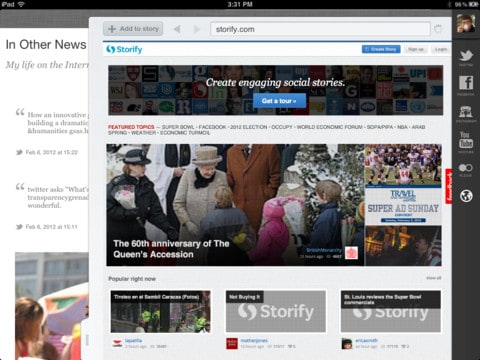Select the web globe source icon
This screenshot has width=480, height=360.
coord(466,196)
